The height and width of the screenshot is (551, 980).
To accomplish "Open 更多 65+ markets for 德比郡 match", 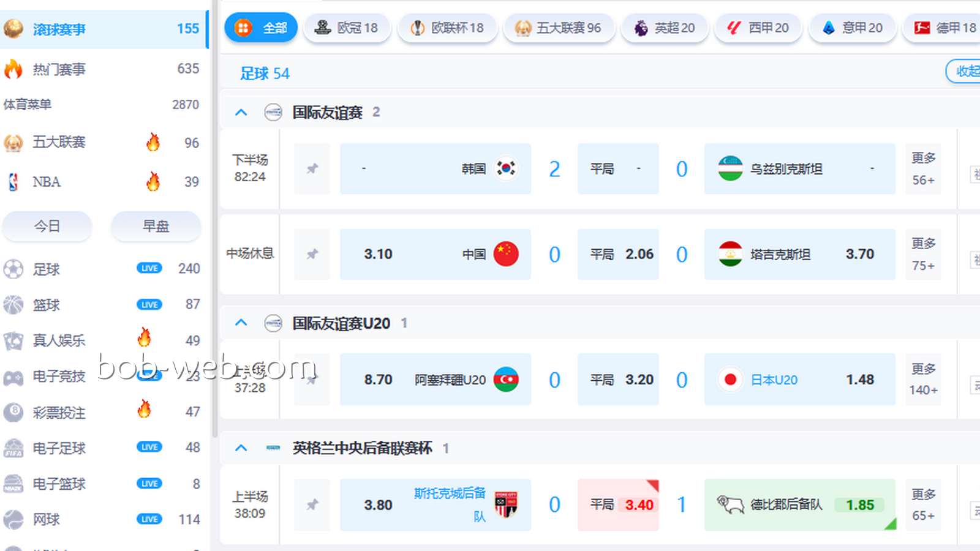I will pos(923,504).
